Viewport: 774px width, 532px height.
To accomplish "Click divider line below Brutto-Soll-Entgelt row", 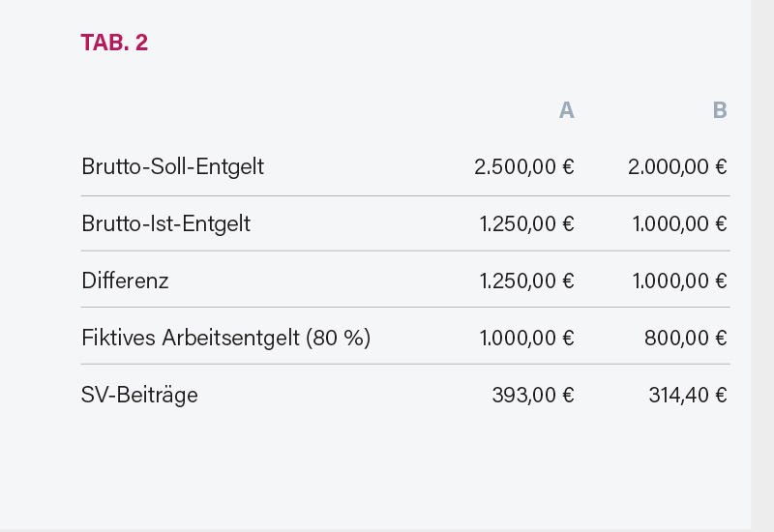I will pos(405,195).
